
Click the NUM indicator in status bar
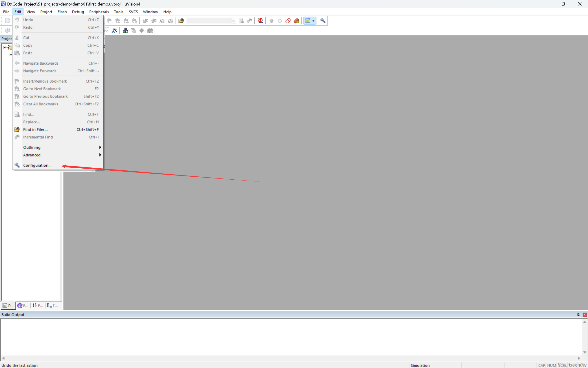pyautogui.click(x=551, y=365)
